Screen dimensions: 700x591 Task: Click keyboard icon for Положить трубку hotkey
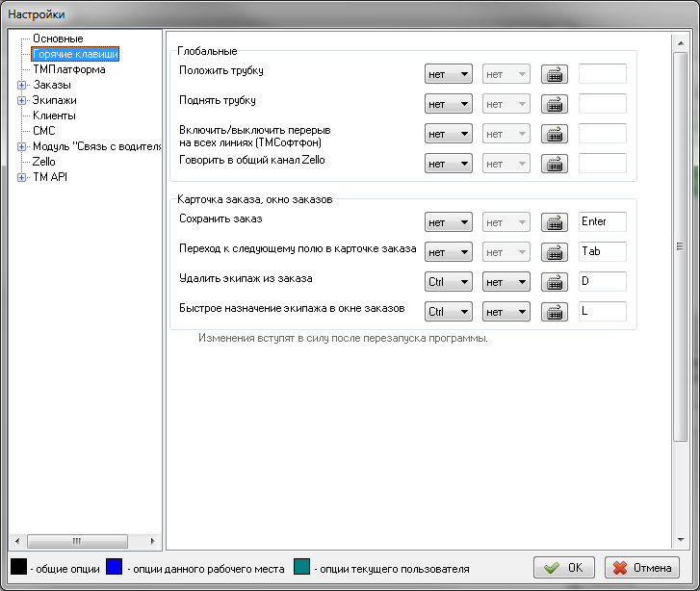(x=554, y=74)
